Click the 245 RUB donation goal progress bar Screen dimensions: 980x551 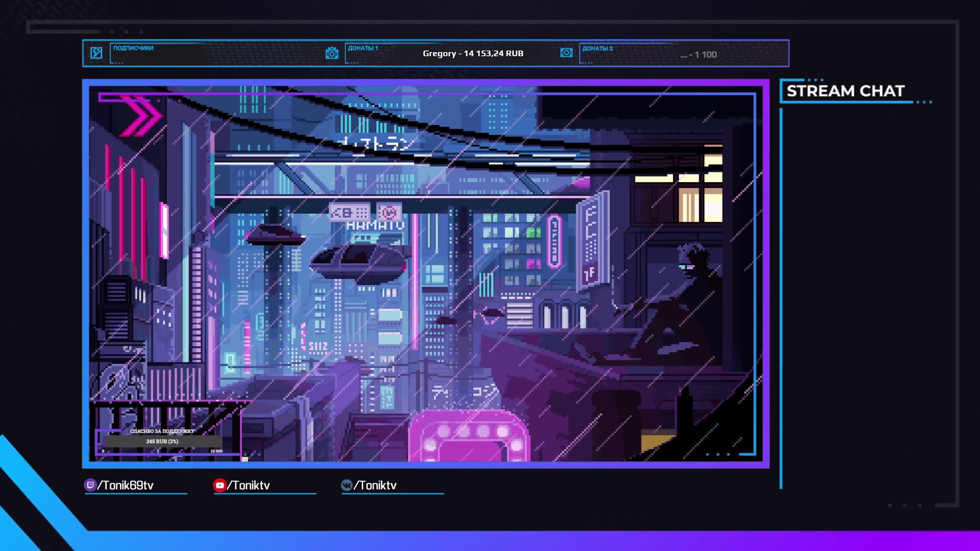tap(162, 441)
